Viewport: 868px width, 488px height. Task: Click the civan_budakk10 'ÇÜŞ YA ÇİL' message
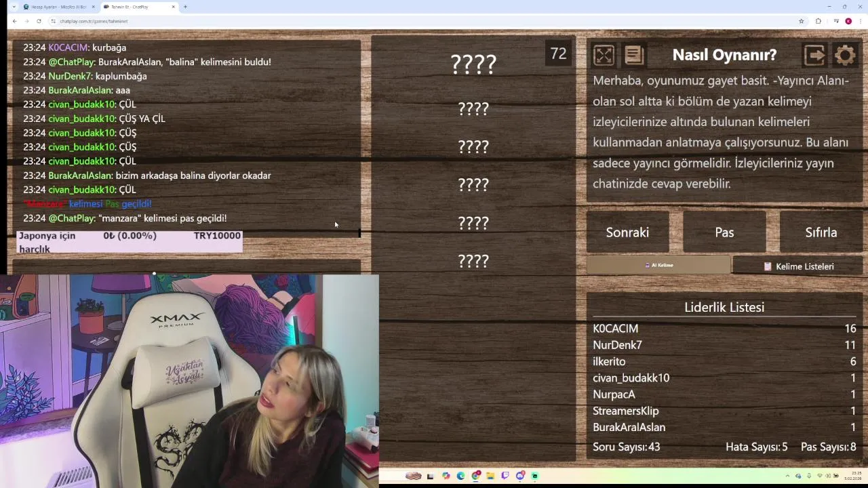(x=94, y=119)
